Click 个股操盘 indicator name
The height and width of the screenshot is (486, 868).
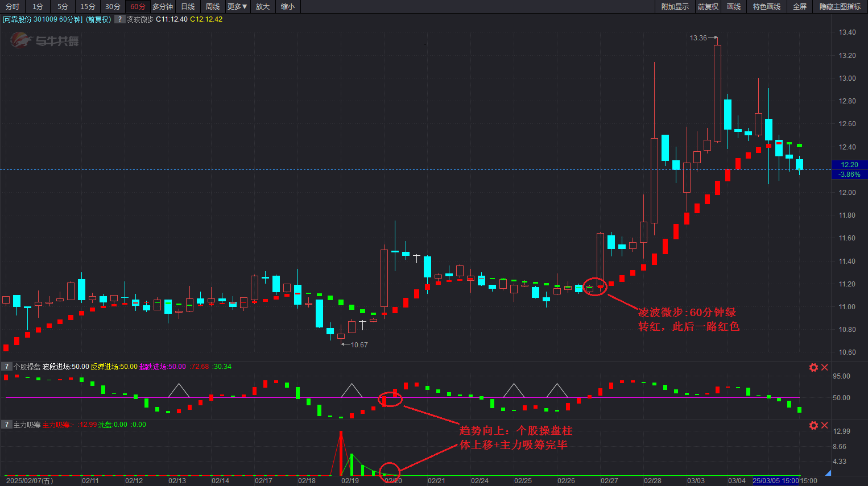(x=27, y=367)
